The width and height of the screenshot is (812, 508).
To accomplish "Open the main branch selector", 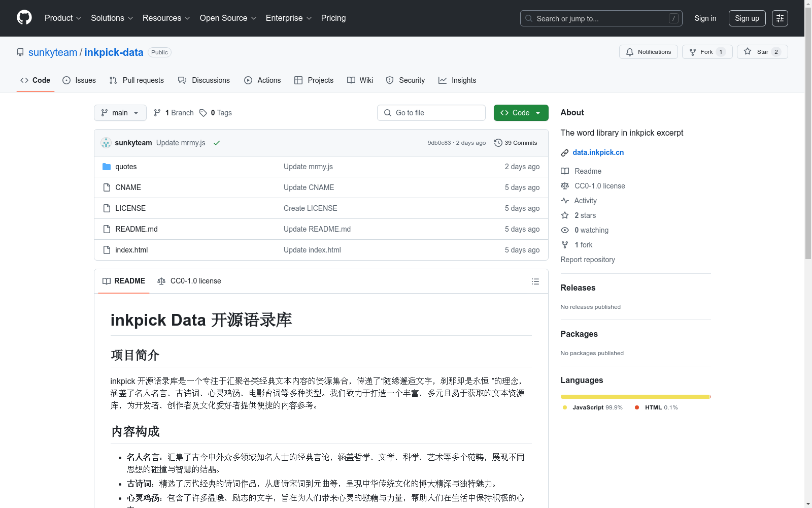I will pos(120,113).
